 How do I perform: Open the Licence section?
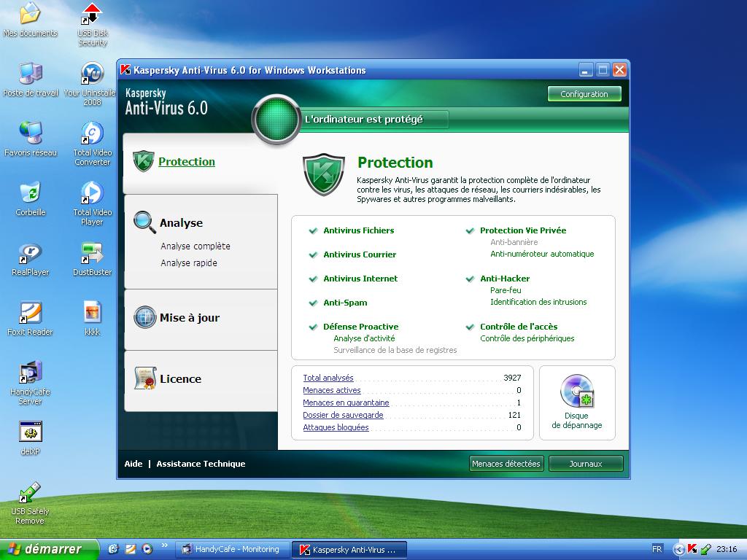[x=180, y=379]
